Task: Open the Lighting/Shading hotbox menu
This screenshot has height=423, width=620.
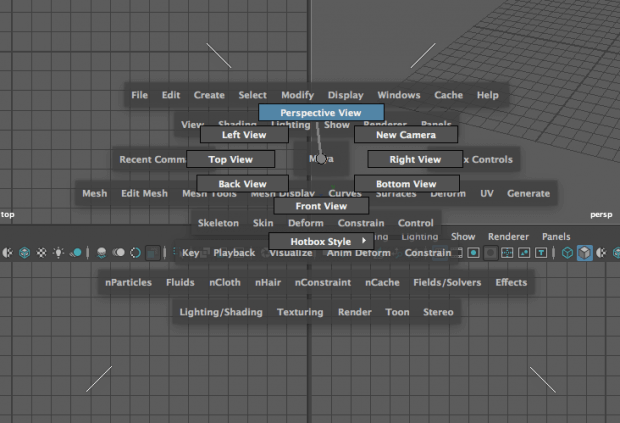Action: (221, 312)
